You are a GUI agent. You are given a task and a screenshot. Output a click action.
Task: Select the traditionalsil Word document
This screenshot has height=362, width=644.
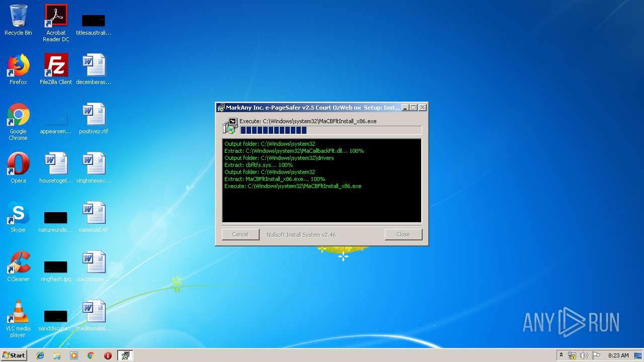coord(94,316)
